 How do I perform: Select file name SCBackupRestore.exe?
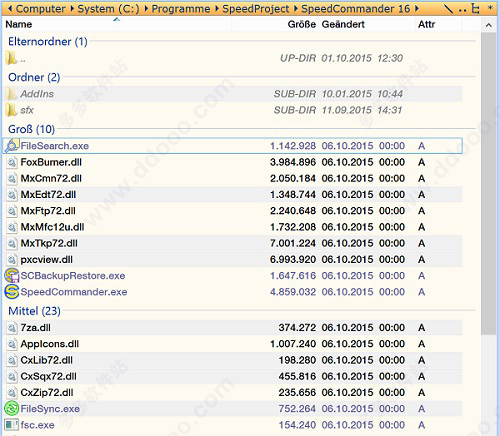coord(73,276)
